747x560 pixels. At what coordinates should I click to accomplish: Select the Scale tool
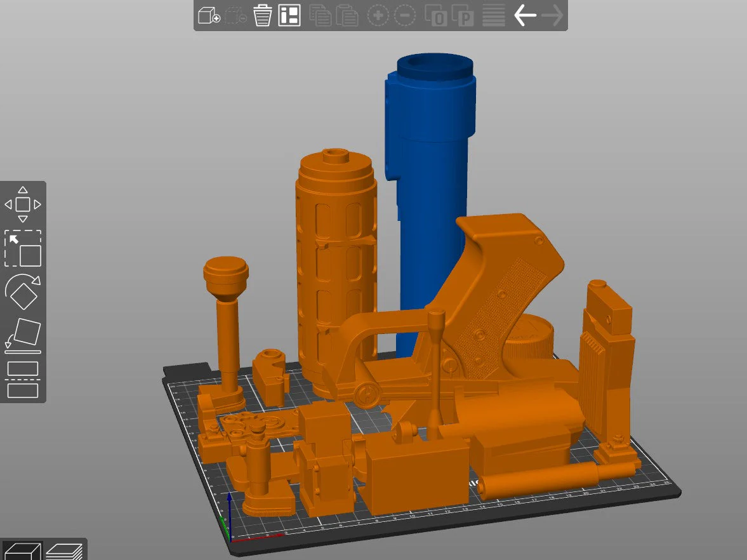tap(23, 248)
